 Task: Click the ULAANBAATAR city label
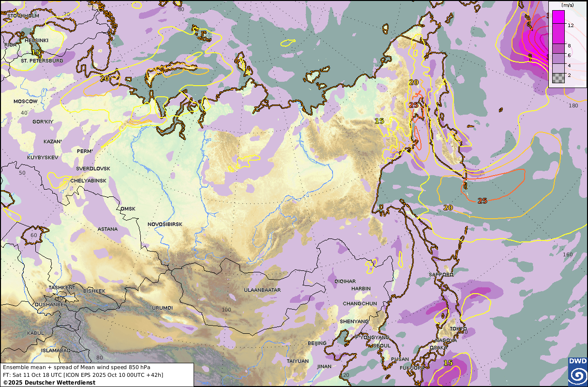263,290
